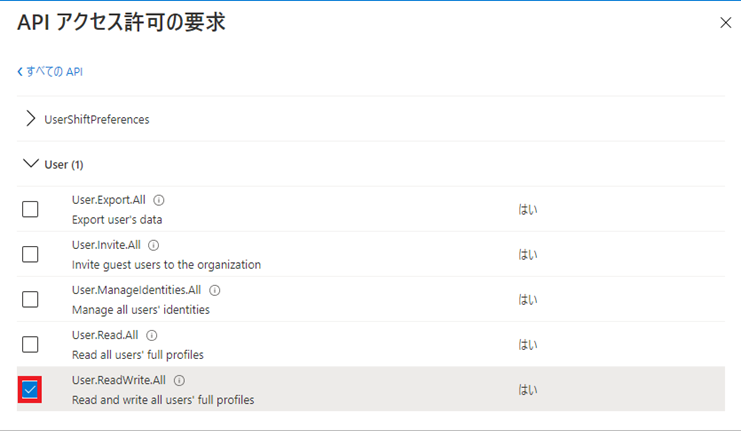Click the User.Invite.All info icon
741x431 pixels.
click(153, 245)
